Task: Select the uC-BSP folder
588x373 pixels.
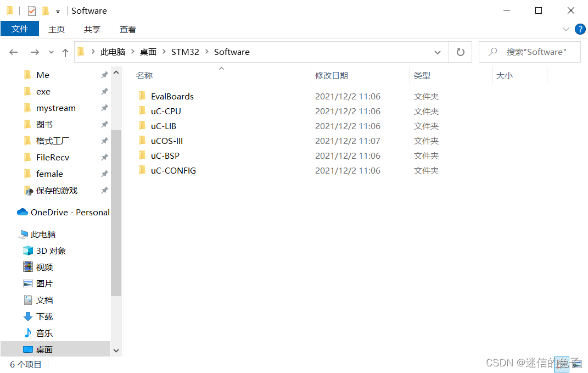Action: [165, 155]
